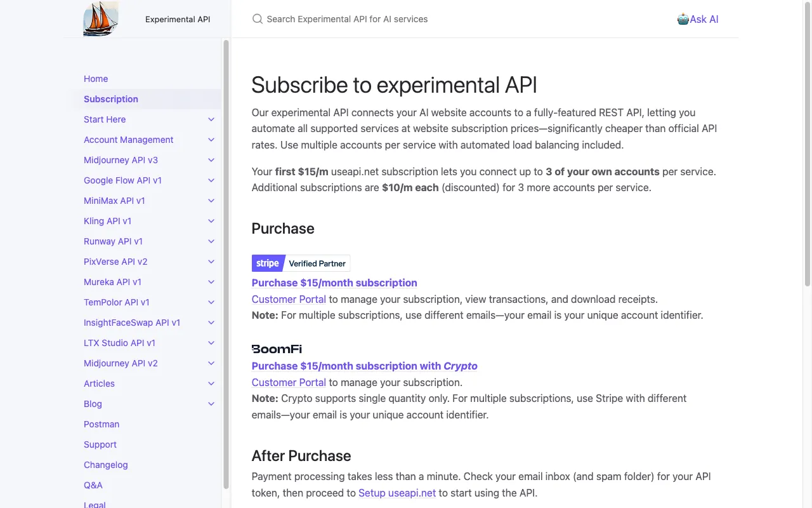The image size is (812, 508).
Task: Open Support sidebar link
Action: click(100, 444)
